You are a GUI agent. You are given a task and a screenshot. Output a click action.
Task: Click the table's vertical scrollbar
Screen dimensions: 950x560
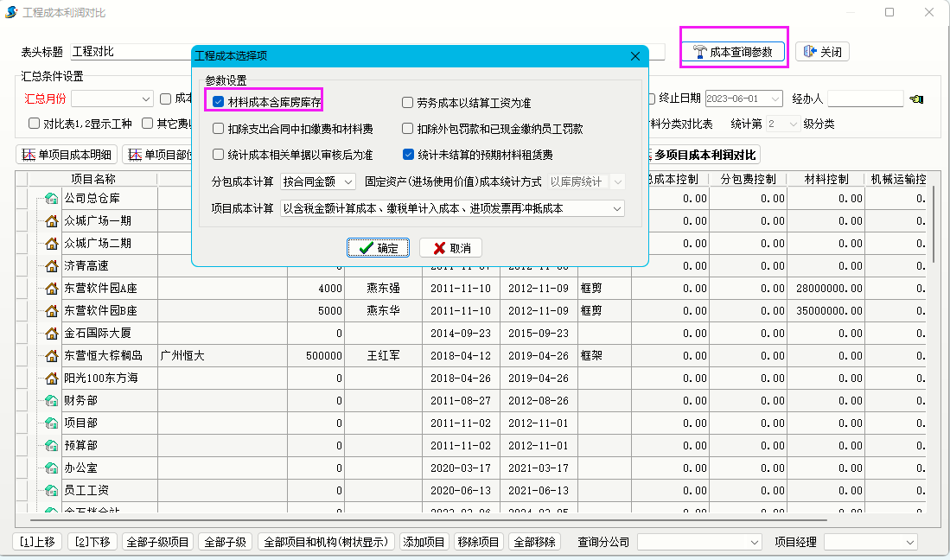[x=935, y=224]
